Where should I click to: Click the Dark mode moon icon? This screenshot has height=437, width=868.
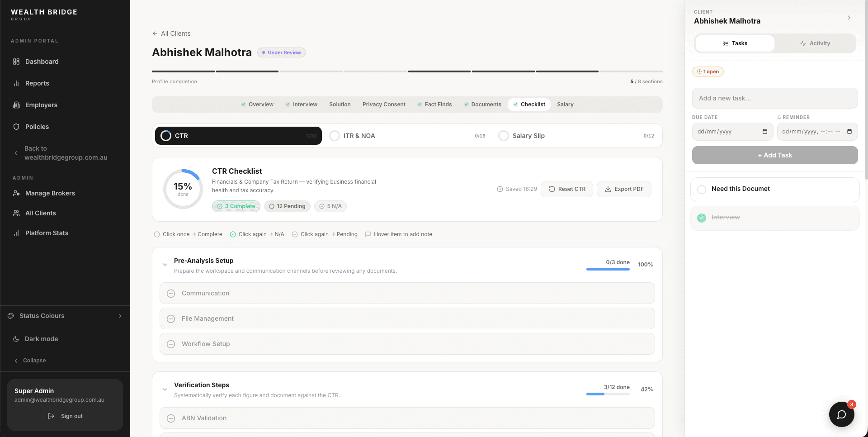coord(16,339)
